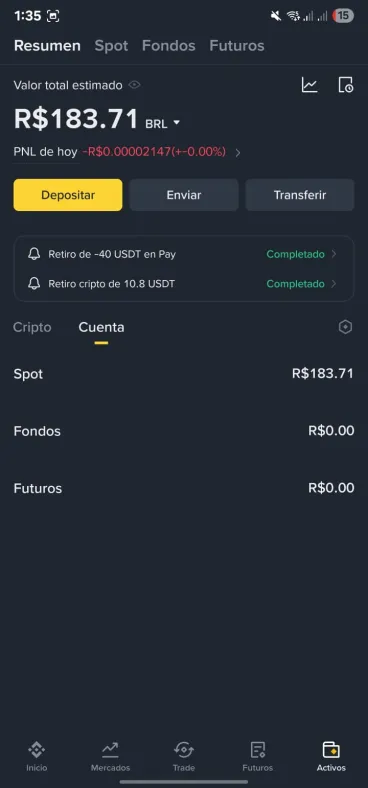
Task: Open the portfolio chart icon
Action: [309, 85]
